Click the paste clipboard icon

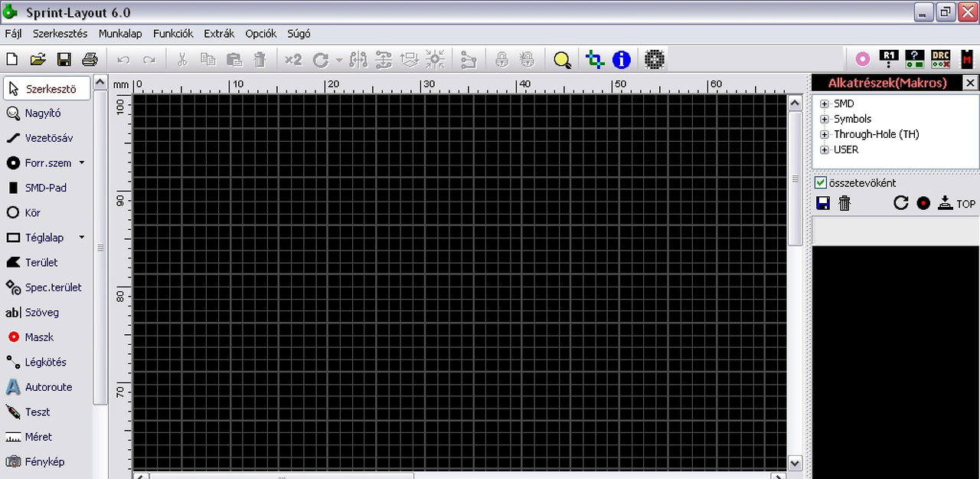[x=234, y=59]
